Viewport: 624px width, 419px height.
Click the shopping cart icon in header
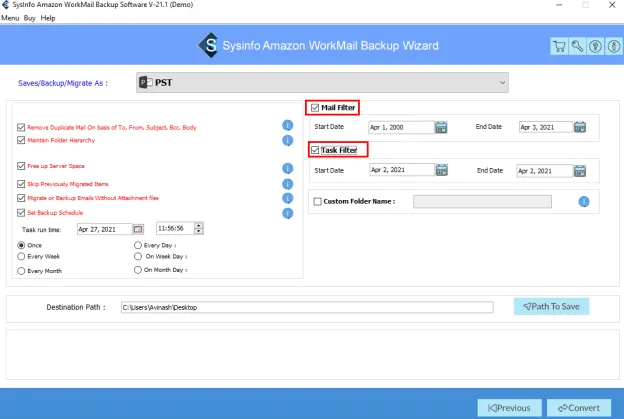point(560,46)
